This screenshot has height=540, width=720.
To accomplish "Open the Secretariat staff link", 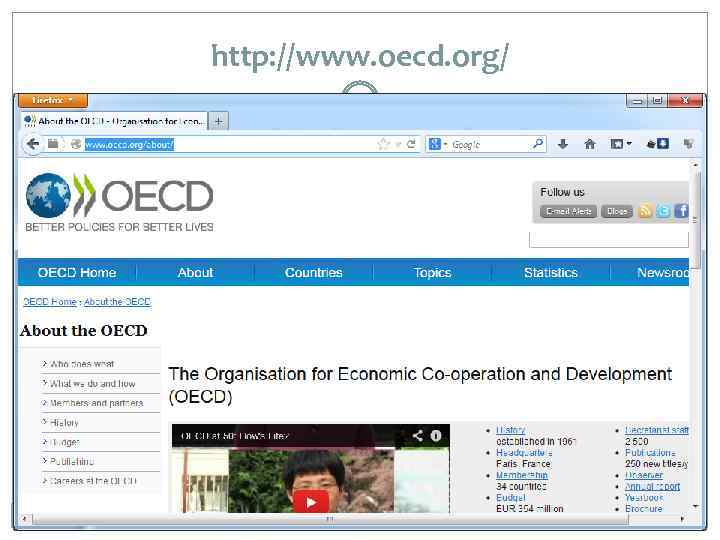I will [657, 430].
